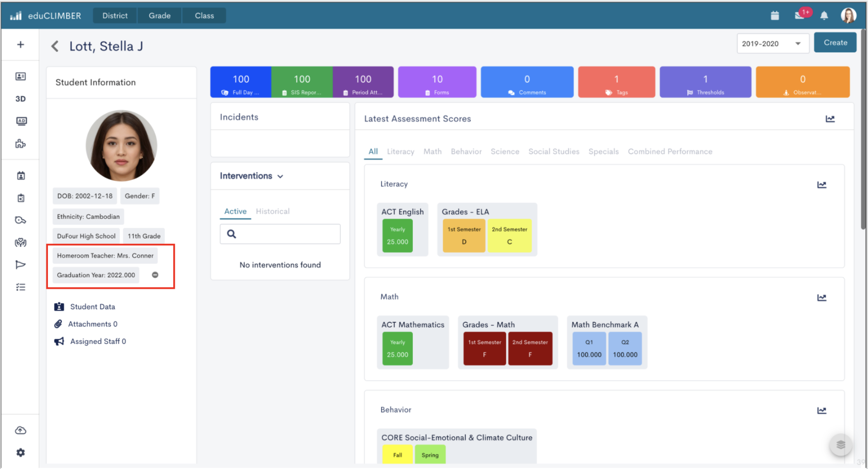The image size is (868, 469).
Task: Open the hands-heart sidebar icon
Action: coord(20,242)
